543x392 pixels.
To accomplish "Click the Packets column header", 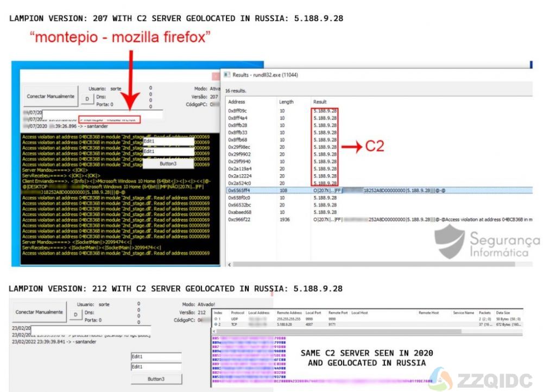I will (485, 313).
